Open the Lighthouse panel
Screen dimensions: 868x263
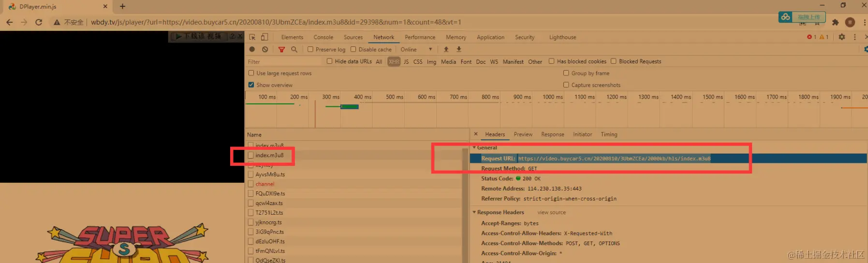tap(562, 37)
